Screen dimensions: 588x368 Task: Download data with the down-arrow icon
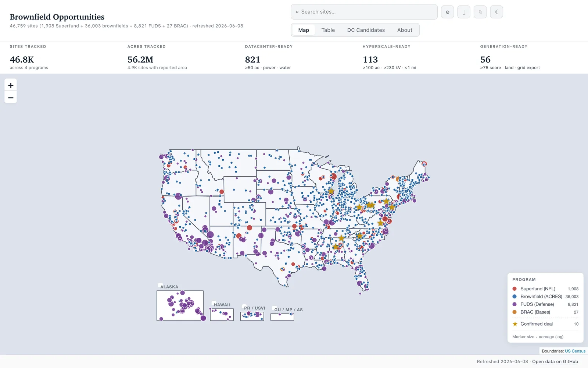tap(464, 12)
